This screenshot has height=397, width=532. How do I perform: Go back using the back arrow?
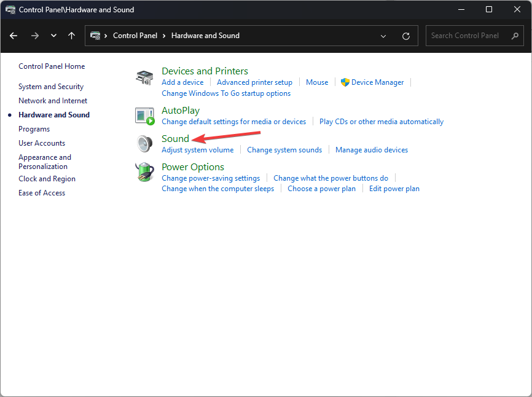(x=14, y=36)
